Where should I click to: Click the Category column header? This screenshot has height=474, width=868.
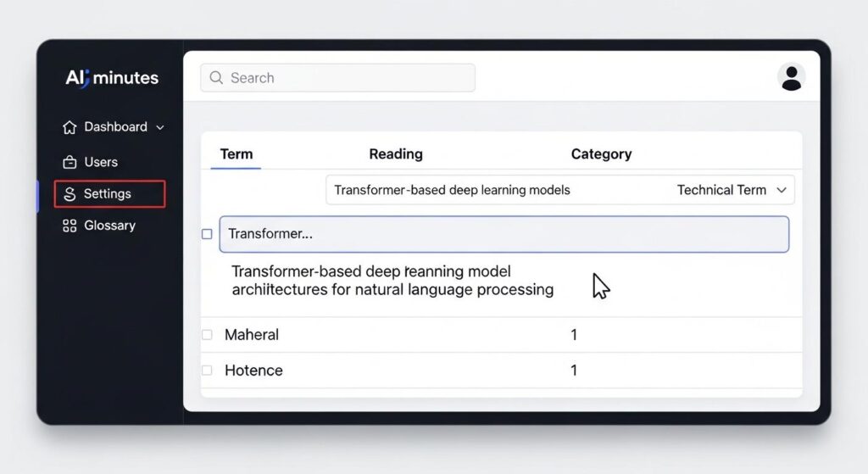point(601,154)
